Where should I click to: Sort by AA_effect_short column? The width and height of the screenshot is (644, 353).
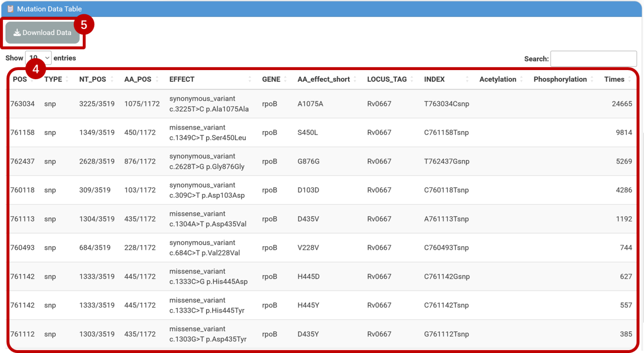pos(324,79)
